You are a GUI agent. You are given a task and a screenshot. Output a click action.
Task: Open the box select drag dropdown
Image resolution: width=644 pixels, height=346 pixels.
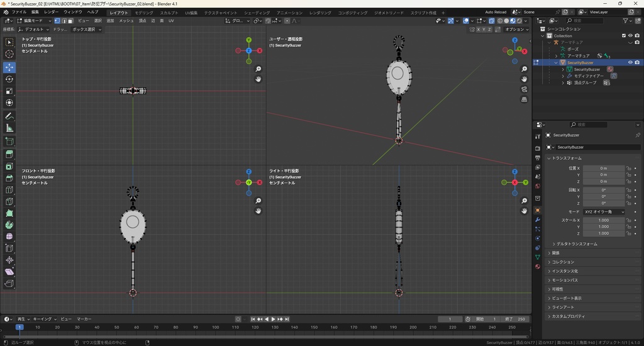87,30
